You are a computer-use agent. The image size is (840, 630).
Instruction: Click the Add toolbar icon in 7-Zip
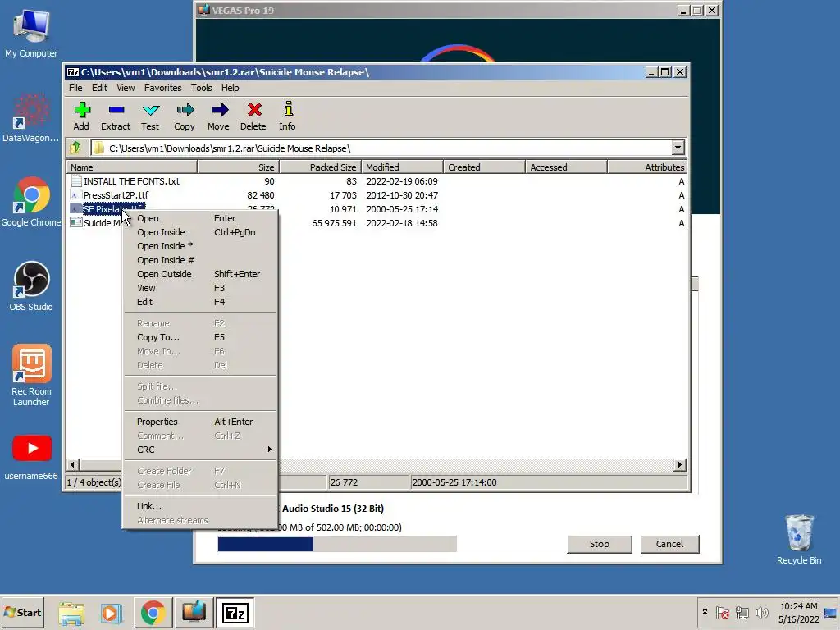(x=81, y=116)
